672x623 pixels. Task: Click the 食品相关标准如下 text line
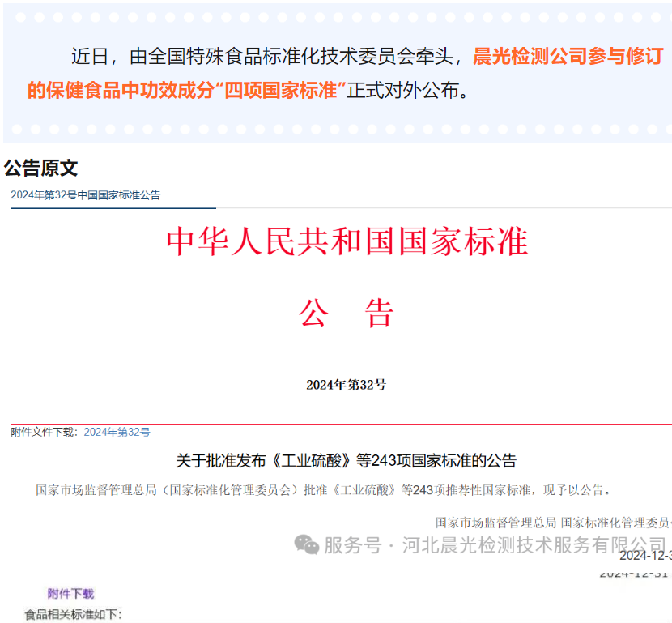tap(73, 615)
